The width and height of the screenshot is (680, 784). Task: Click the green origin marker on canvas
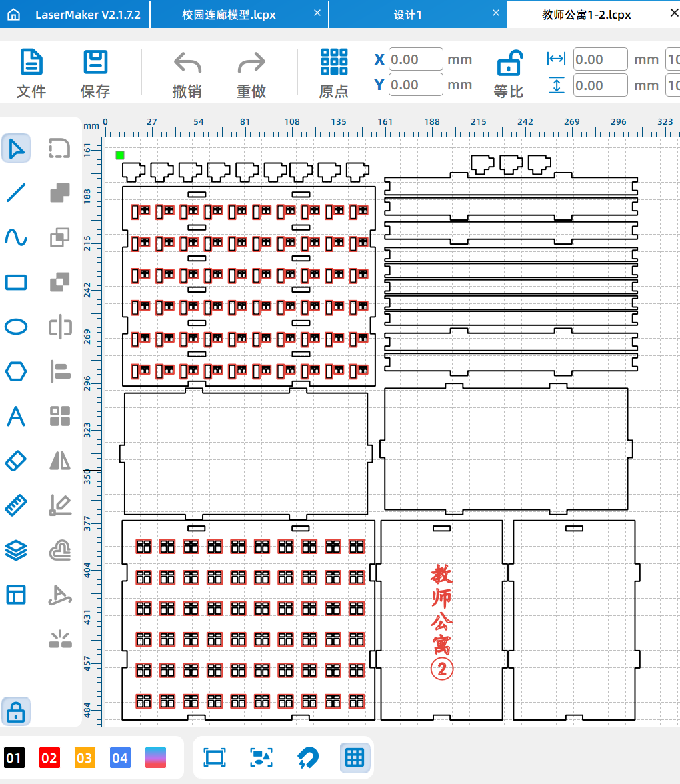click(120, 155)
